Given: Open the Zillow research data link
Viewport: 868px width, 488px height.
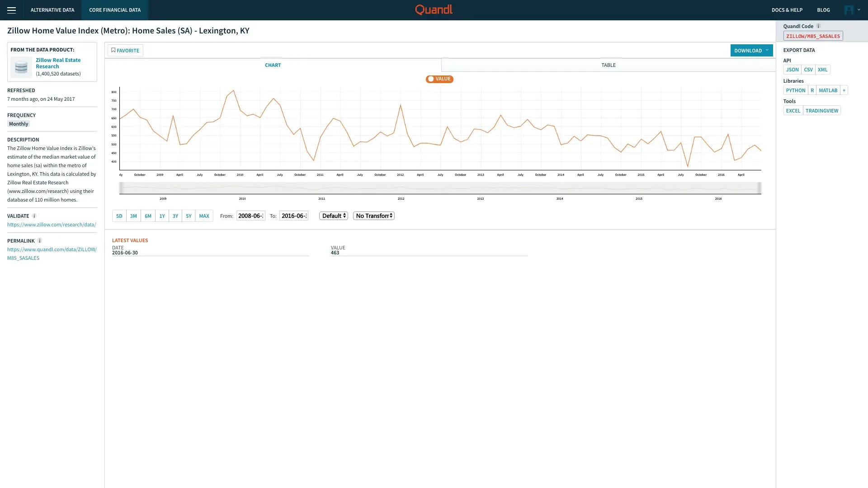Looking at the screenshot, I should pyautogui.click(x=52, y=225).
